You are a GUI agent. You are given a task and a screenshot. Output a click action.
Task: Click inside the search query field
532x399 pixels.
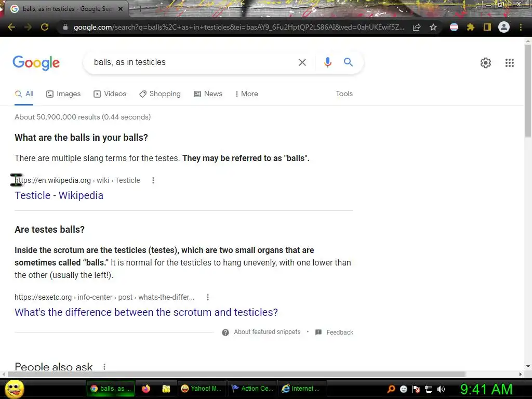pos(193,62)
